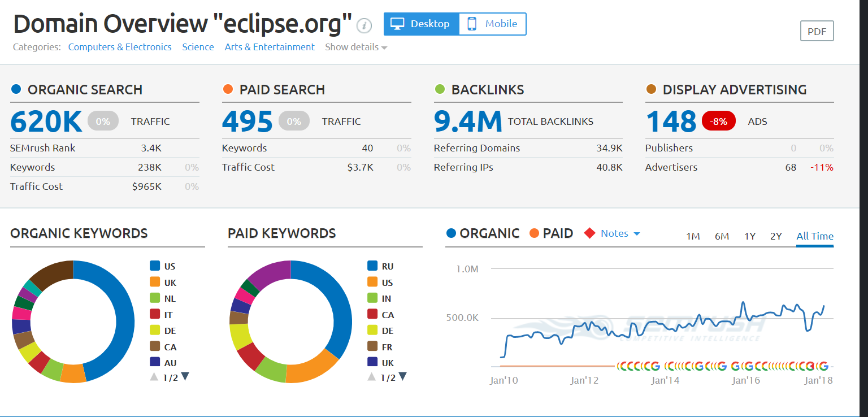Image resolution: width=868 pixels, height=417 pixels.
Task: Click organic Traffic Cost $965K
Action: pyautogui.click(x=146, y=186)
